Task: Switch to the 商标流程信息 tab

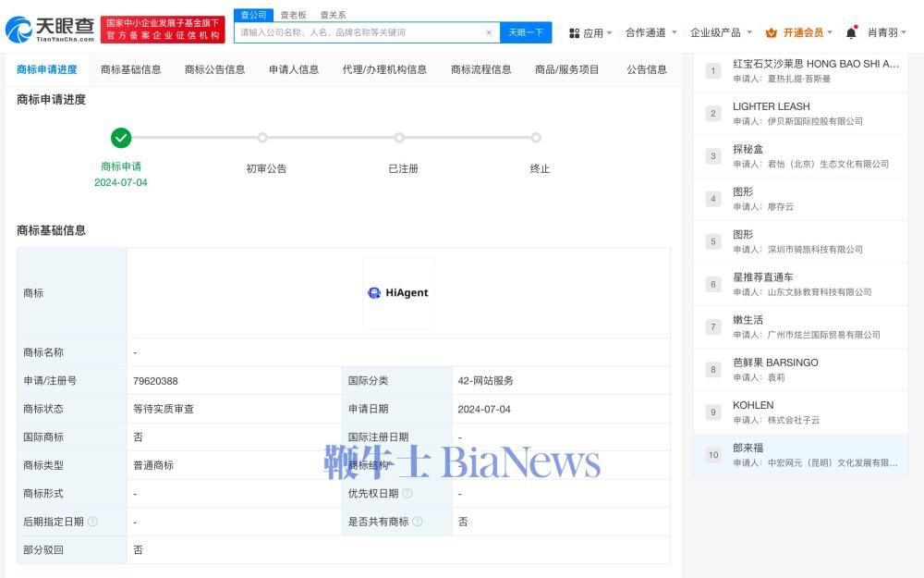Action: coord(480,69)
